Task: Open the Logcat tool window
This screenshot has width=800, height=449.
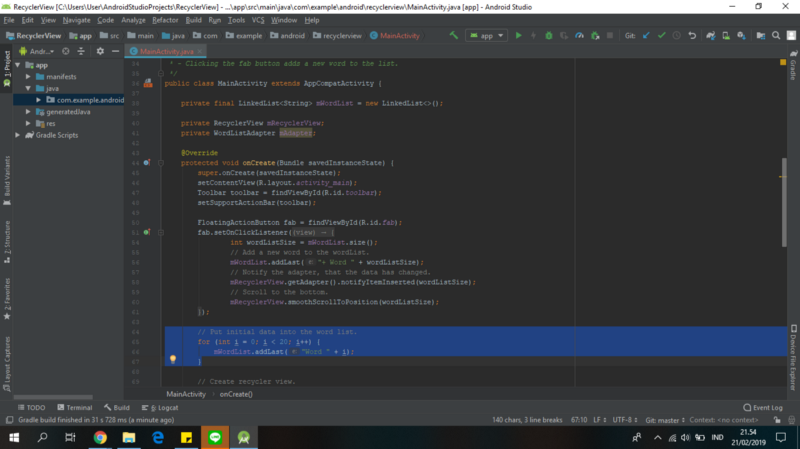Action: click(x=160, y=408)
